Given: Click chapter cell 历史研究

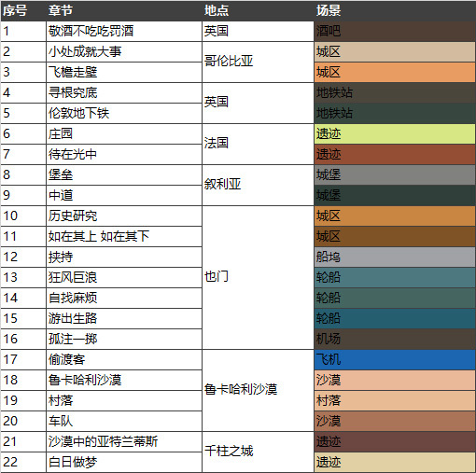Looking at the screenshot, I should (124, 216).
